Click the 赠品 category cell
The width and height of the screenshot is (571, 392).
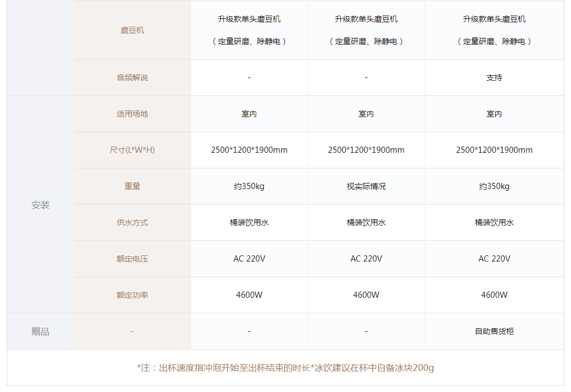coord(40,331)
